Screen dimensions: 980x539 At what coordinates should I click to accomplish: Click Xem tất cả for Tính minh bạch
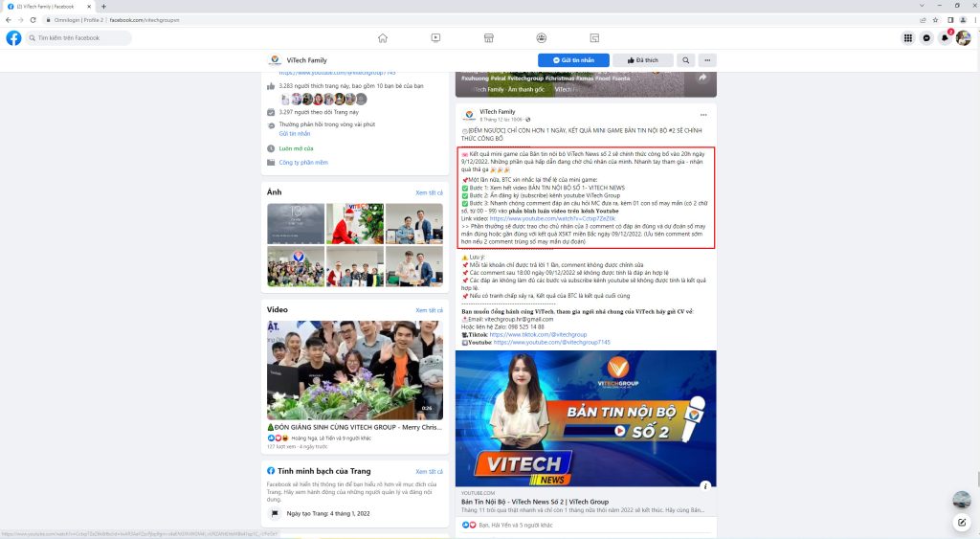(x=429, y=471)
